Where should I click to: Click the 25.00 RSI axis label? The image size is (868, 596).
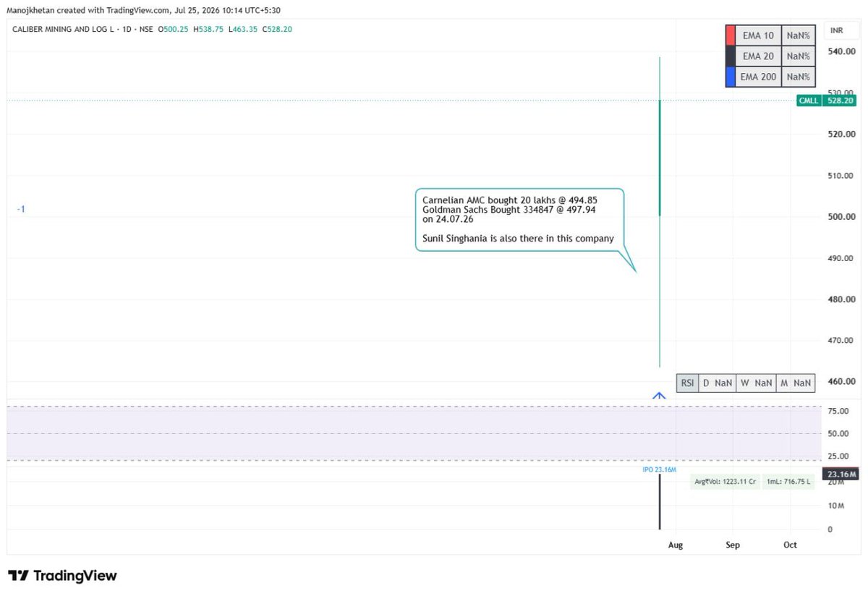pos(838,456)
